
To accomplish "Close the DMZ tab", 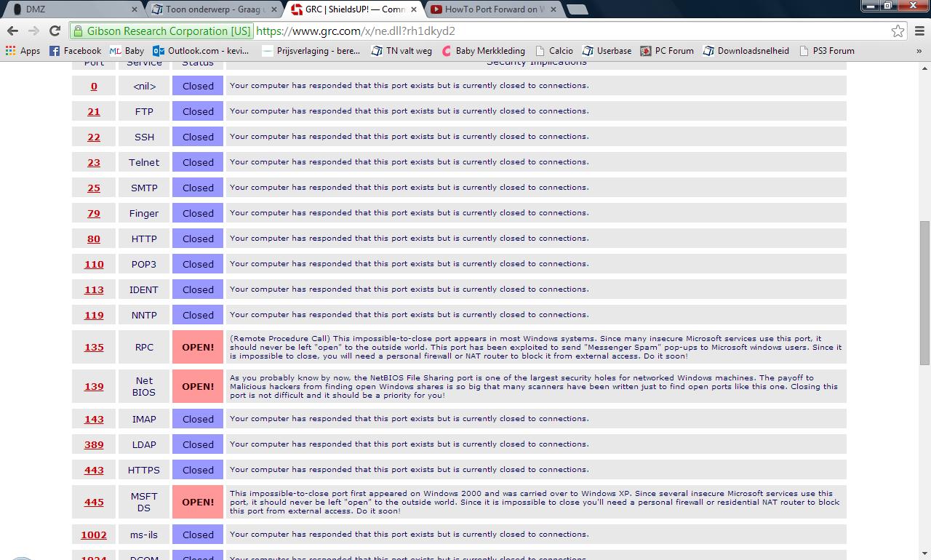I will 135,9.
